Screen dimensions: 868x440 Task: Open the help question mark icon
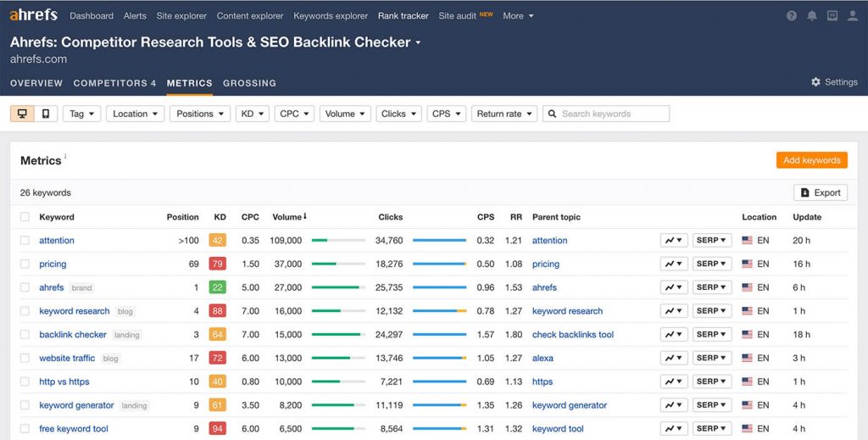click(792, 16)
